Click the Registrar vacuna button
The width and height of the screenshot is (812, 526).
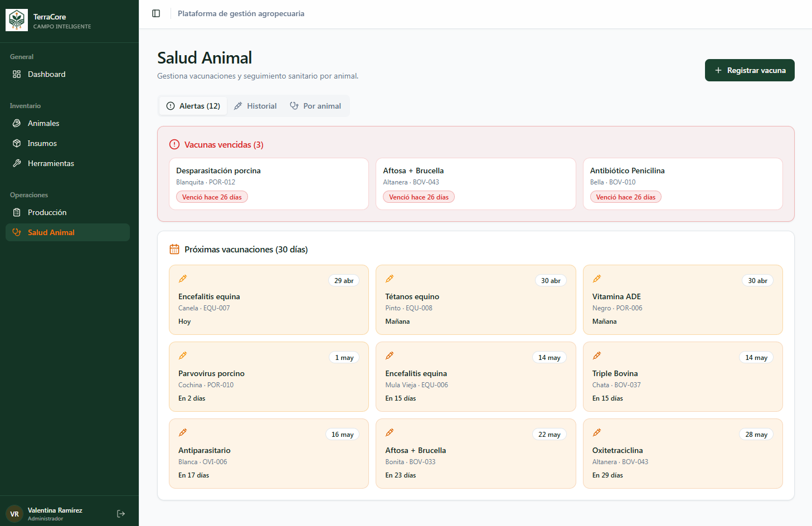[x=750, y=70]
